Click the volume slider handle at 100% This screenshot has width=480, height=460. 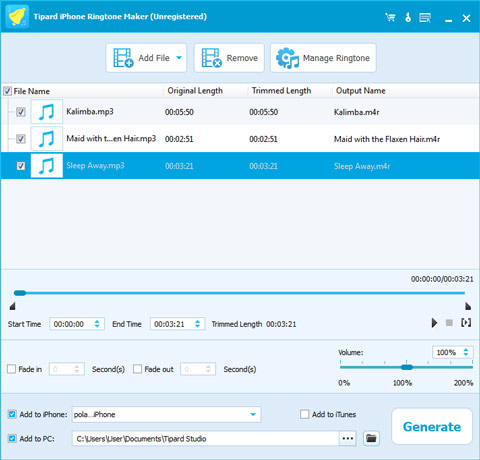[406, 367]
